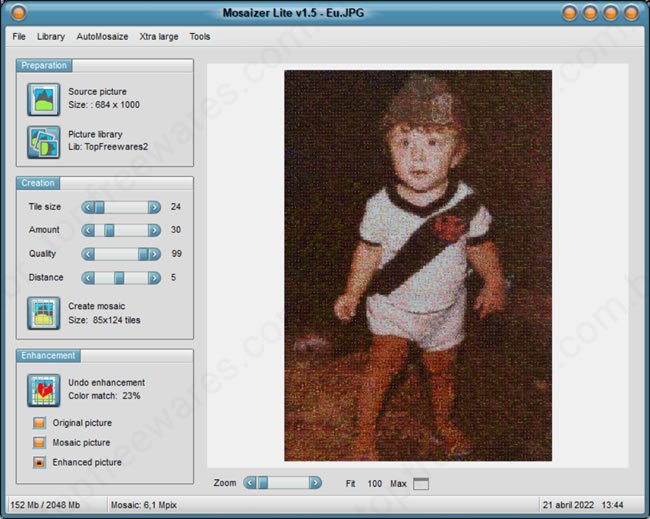650x519 pixels.
Task: Zoom in using Zoom slider right arrow
Action: pos(315,483)
